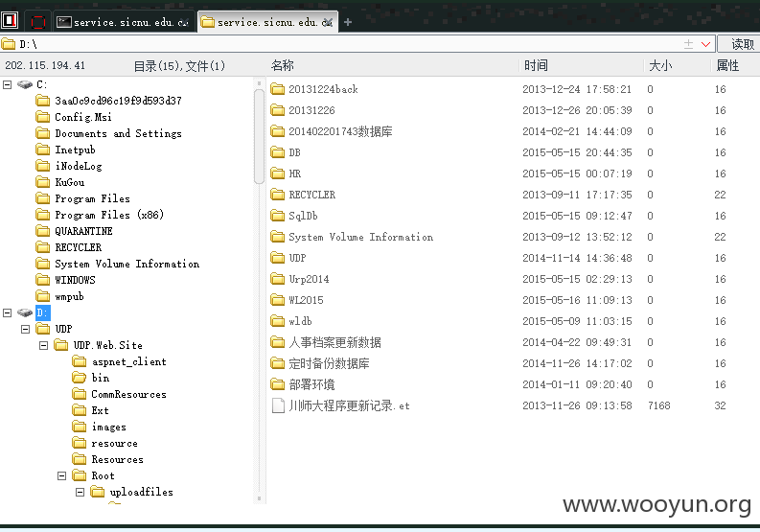Select the Ext folder in tree
The image size is (760, 532).
[x=91, y=410]
